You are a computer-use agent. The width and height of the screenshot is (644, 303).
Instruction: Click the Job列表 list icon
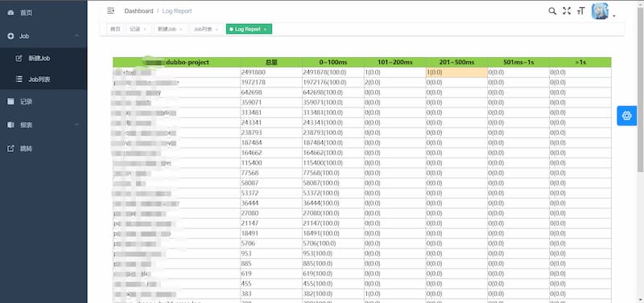tap(19, 79)
